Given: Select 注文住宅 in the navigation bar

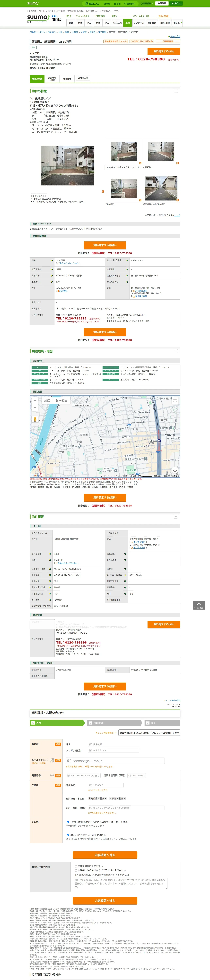Looking at the screenshot, I should tap(117, 23).
